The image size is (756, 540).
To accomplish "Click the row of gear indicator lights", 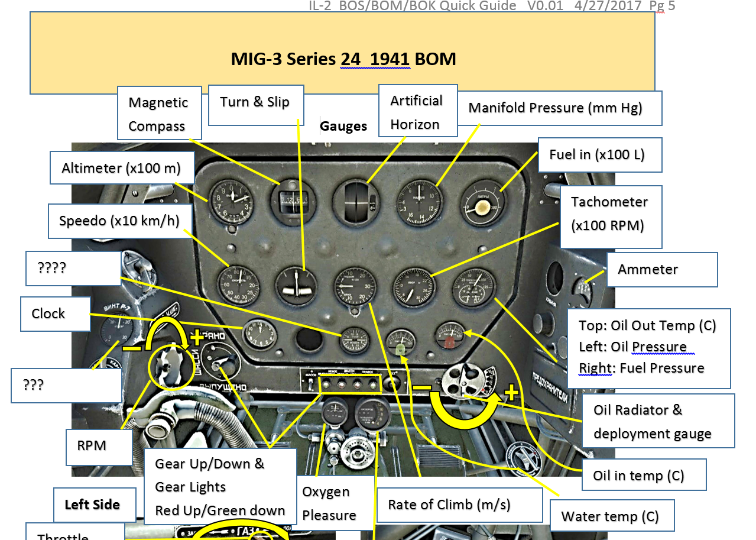I will coord(349,385).
